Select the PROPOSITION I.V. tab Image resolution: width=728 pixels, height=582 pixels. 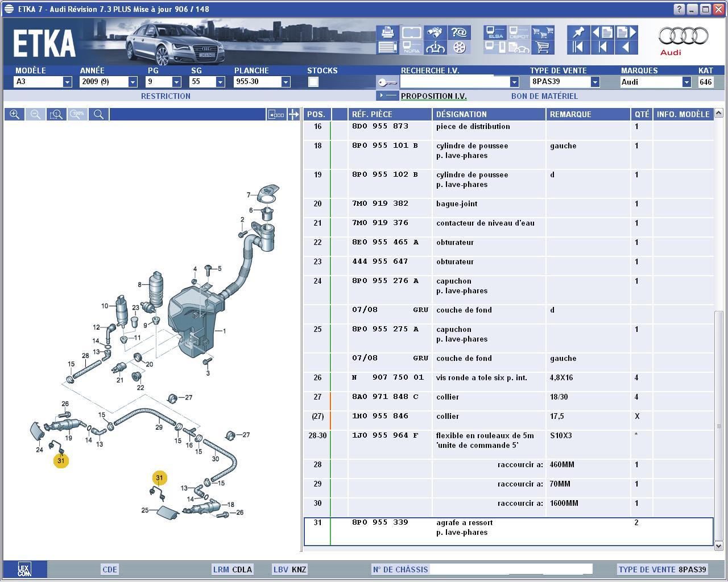433,96
